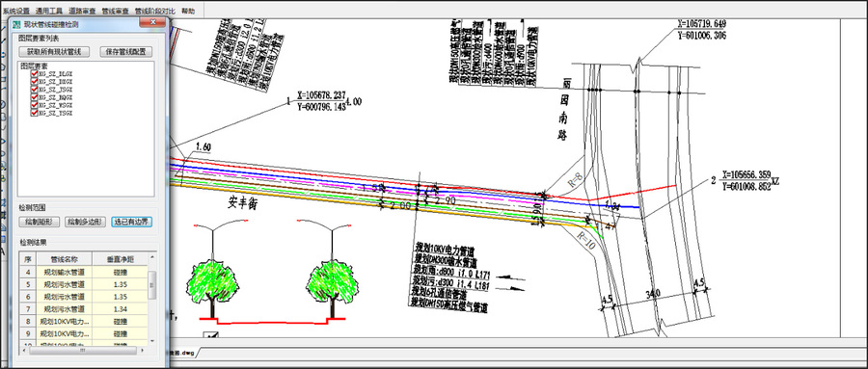Click the results table vertical scrollbar thumb
The height and width of the screenshot is (369, 868).
tap(152, 284)
